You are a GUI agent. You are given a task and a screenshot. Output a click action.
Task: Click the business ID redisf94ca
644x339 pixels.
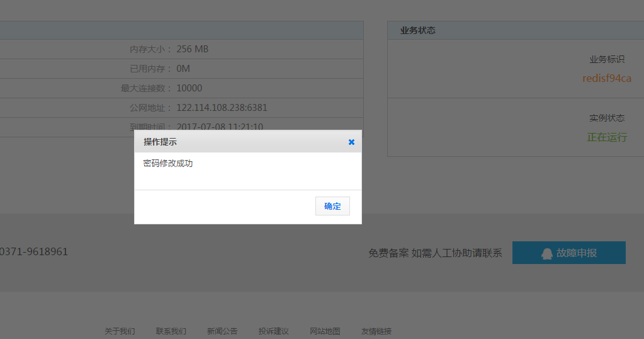point(606,78)
